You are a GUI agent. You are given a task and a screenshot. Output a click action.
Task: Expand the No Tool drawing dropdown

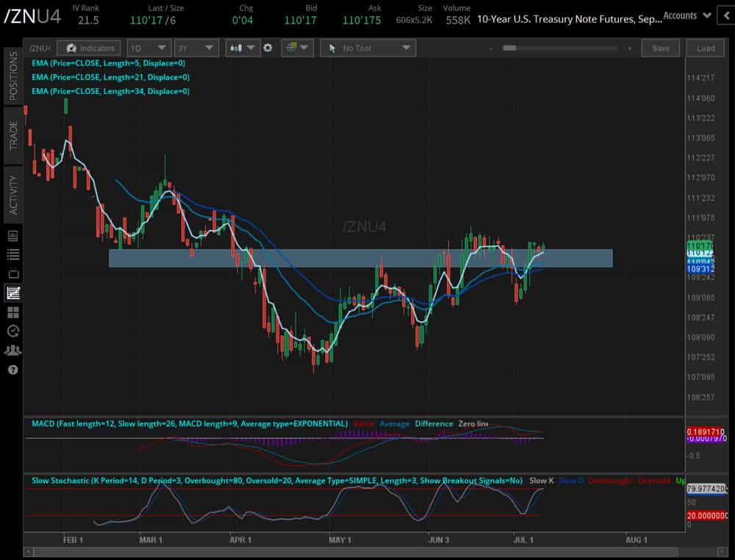[x=367, y=48]
